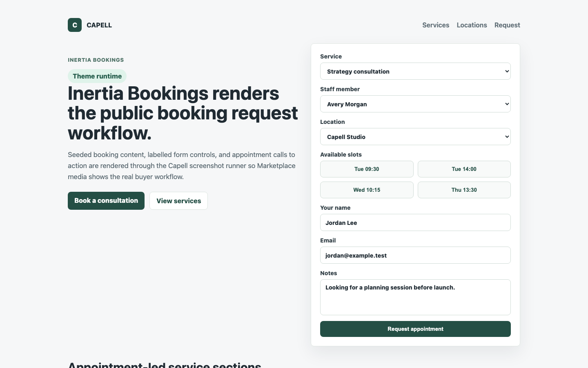Select the Tue 09:30 slot

click(x=367, y=169)
